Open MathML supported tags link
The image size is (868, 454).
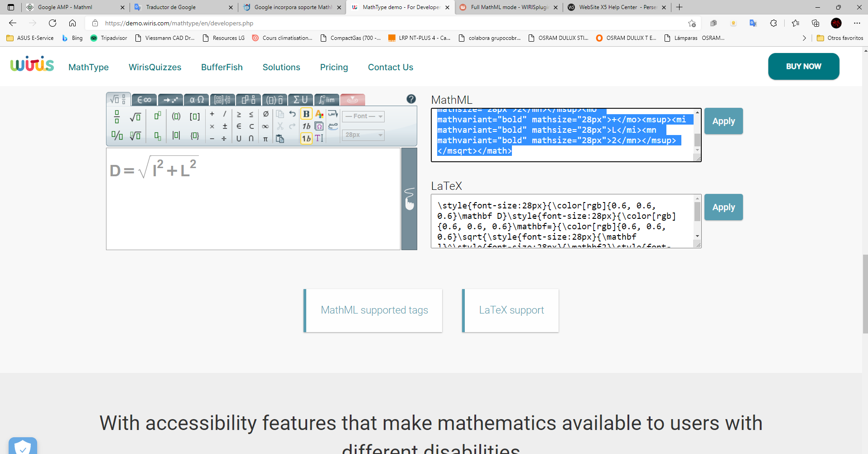[x=374, y=310]
